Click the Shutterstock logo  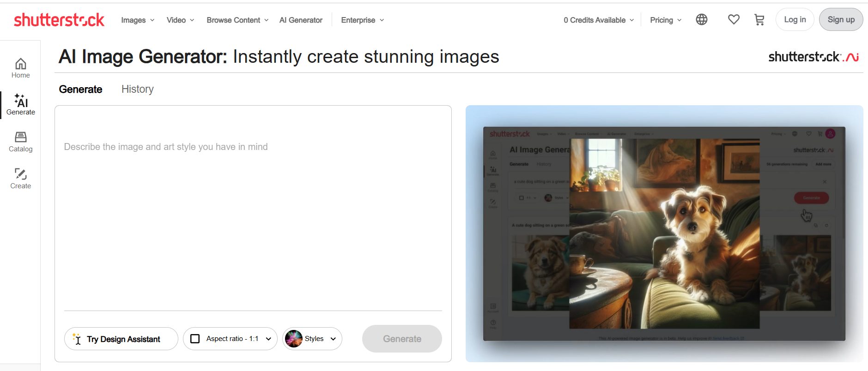click(59, 20)
